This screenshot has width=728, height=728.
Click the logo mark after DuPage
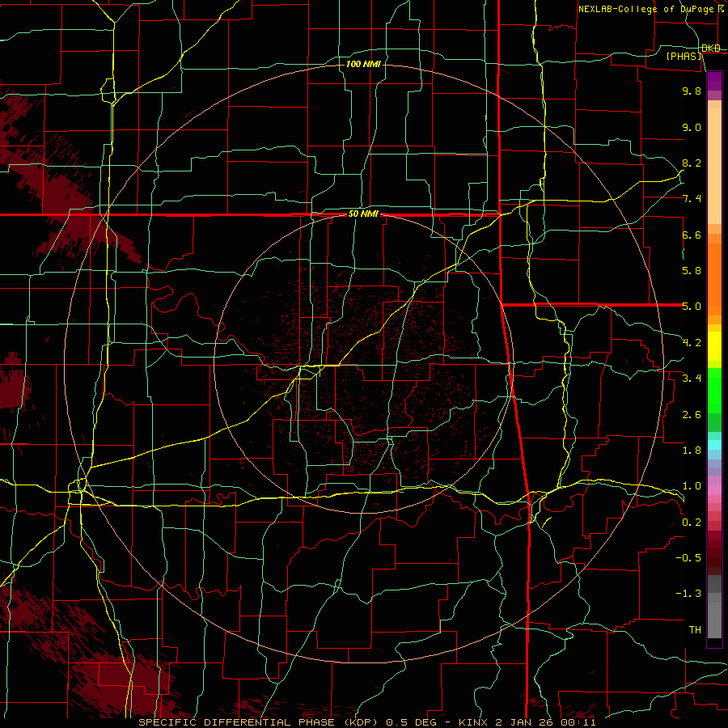(x=721, y=8)
